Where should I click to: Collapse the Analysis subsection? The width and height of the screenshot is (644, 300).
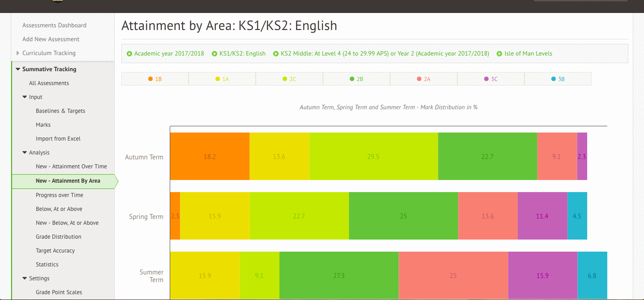pos(25,153)
